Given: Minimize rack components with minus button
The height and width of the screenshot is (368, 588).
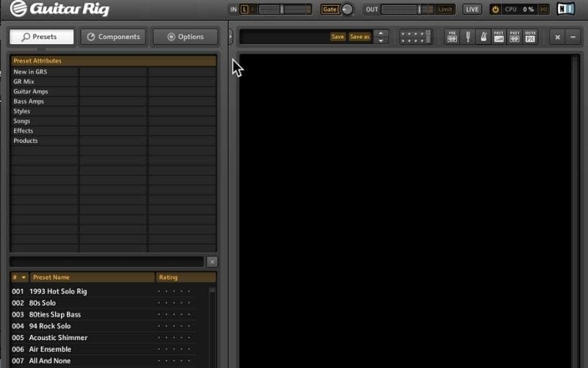Looking at the screenshot, I should [573, 37].
